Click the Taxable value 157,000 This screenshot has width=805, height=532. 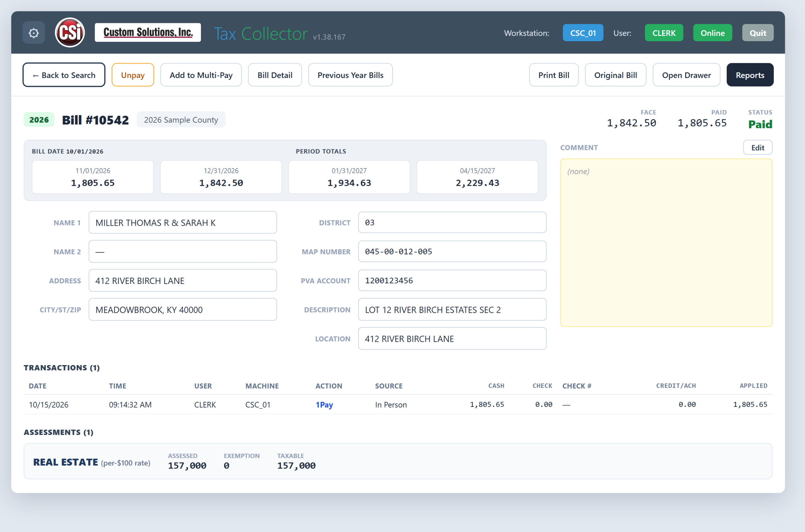point(296,466)
